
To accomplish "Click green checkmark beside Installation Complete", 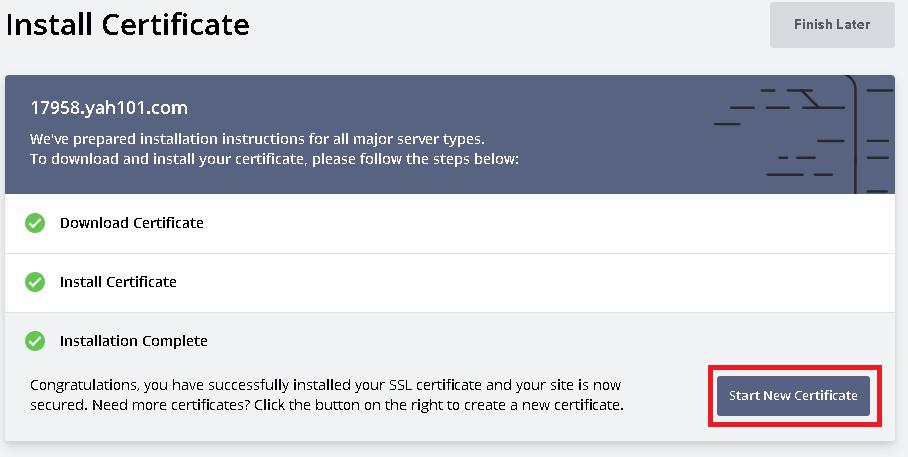I will point(35,341).
